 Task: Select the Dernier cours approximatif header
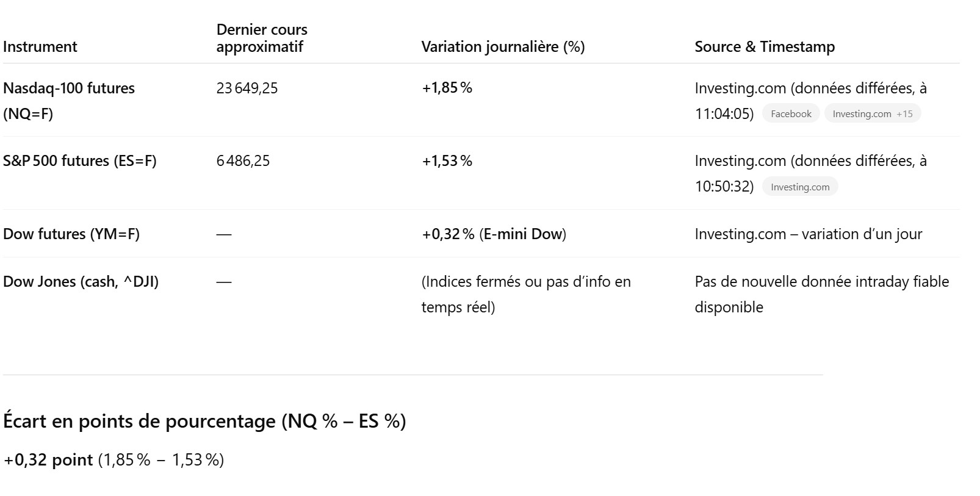pos(262,38)
